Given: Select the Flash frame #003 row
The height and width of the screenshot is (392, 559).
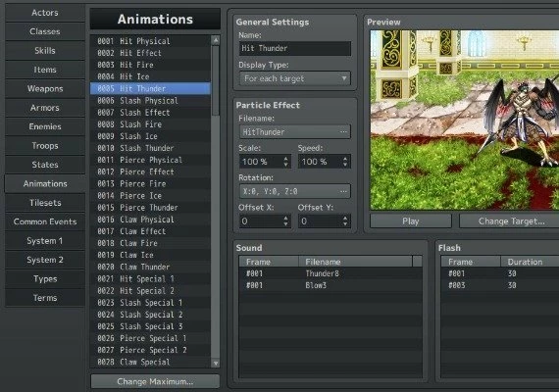Looking at the screenshot, I should [500, 285].
